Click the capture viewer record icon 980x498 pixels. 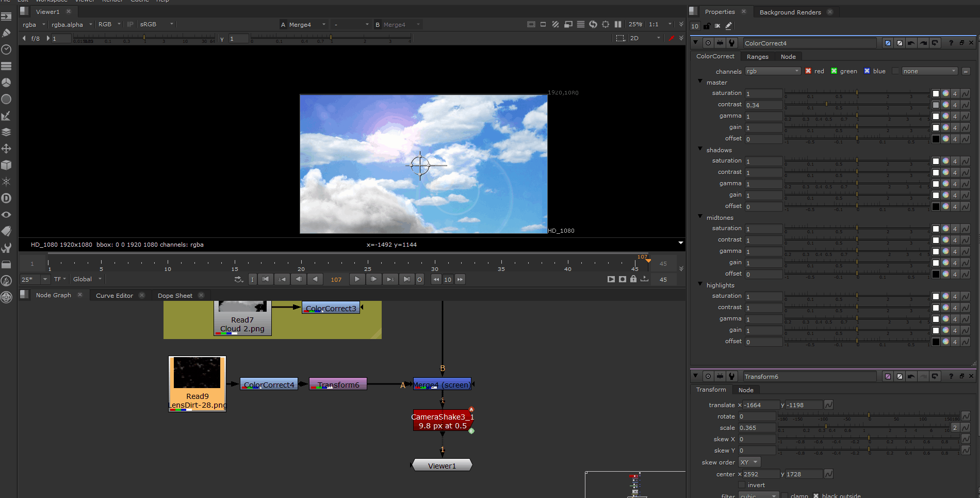(623, 279)
